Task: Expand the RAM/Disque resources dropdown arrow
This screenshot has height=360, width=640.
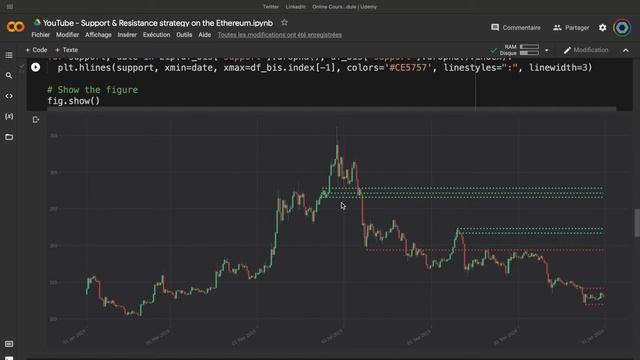Action: 547,50
